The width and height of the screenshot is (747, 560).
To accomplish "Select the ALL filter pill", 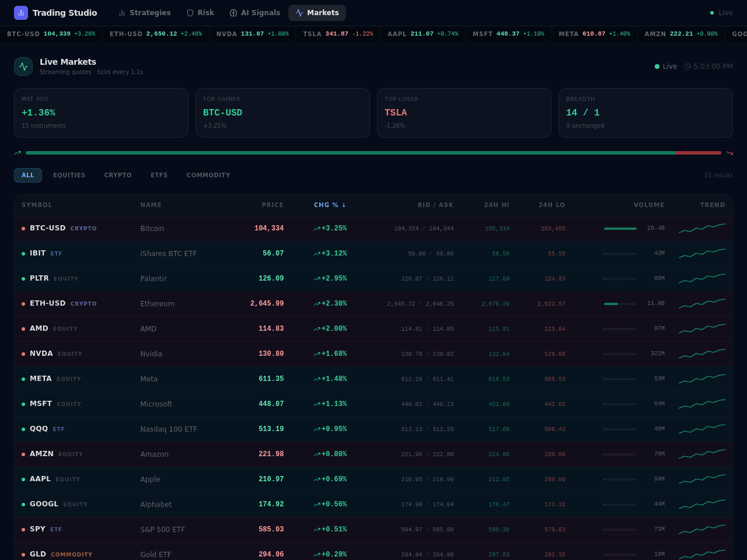I will click(28, 175).
